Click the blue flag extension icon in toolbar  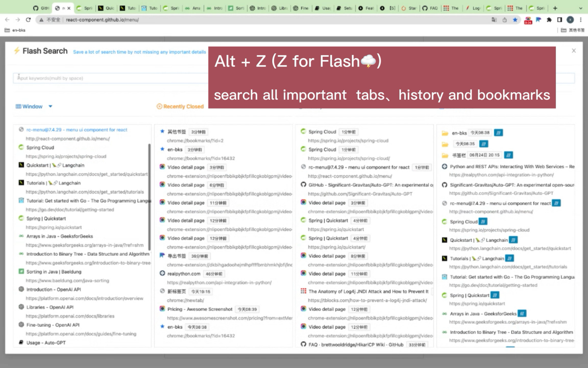tap(539, 20)
